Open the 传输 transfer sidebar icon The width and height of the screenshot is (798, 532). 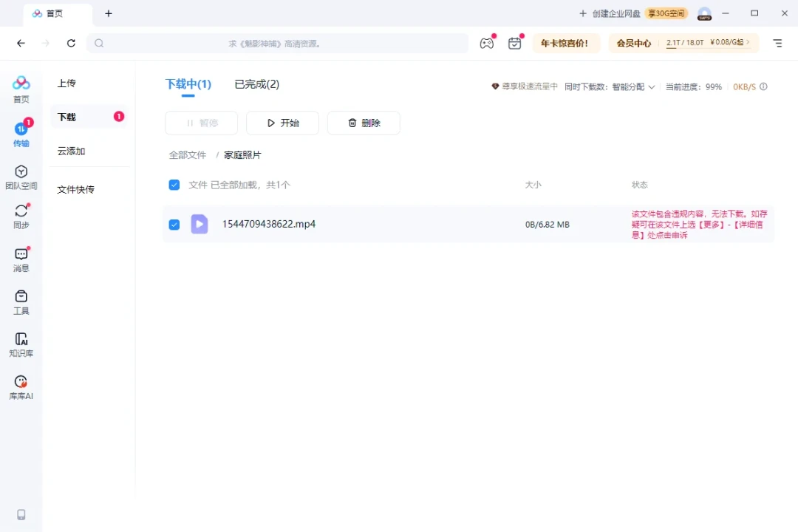pos(21,134)
